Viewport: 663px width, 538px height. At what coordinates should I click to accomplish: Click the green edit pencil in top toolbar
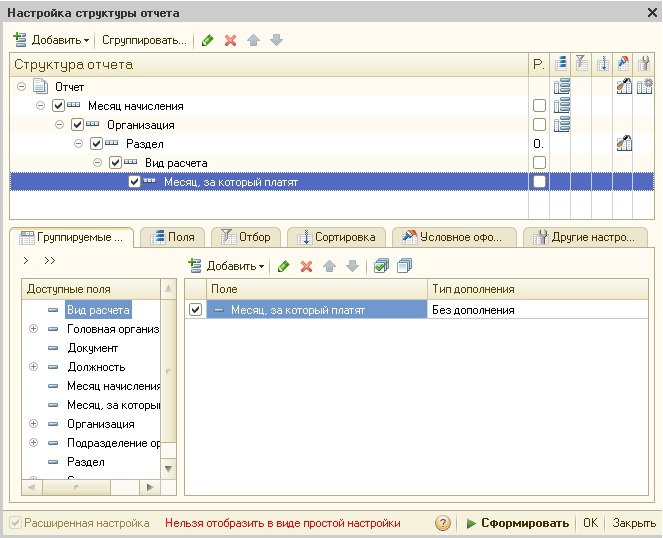pyautogui.click(x=208, y=41)
